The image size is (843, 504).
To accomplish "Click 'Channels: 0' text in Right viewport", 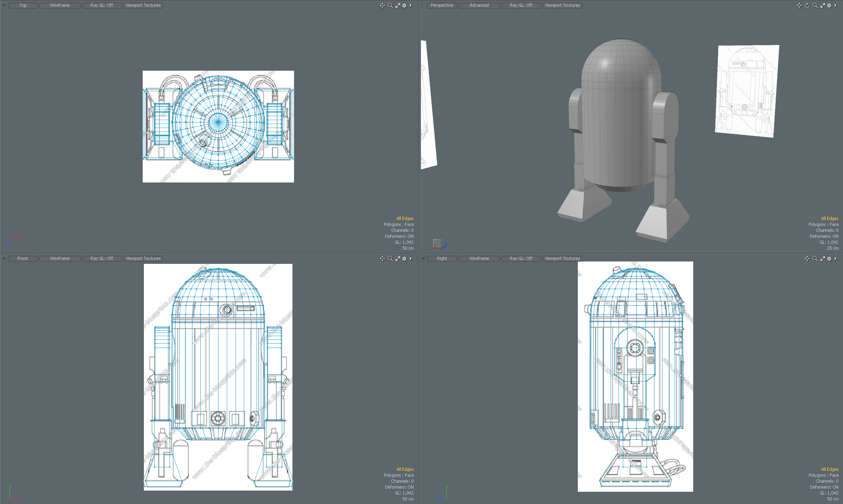I will pyautogui.click(x=827, y=481).
